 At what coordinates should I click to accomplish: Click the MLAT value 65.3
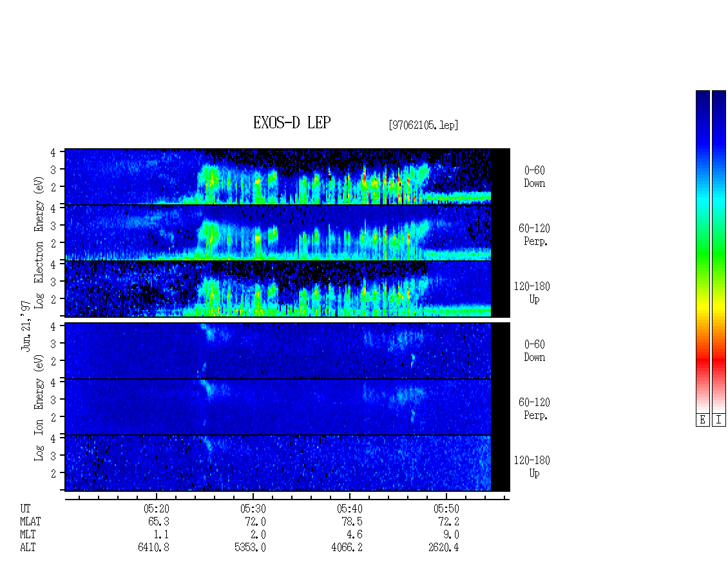click(158, 521)
